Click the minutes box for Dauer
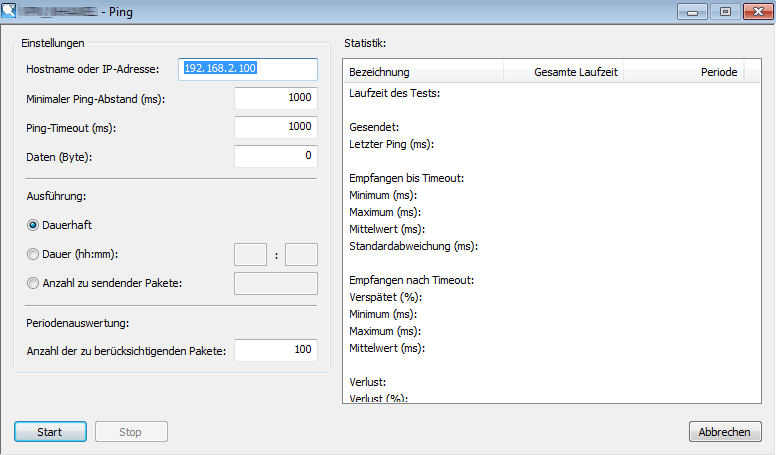Screen dimensions: 776x455 point(301,254)
